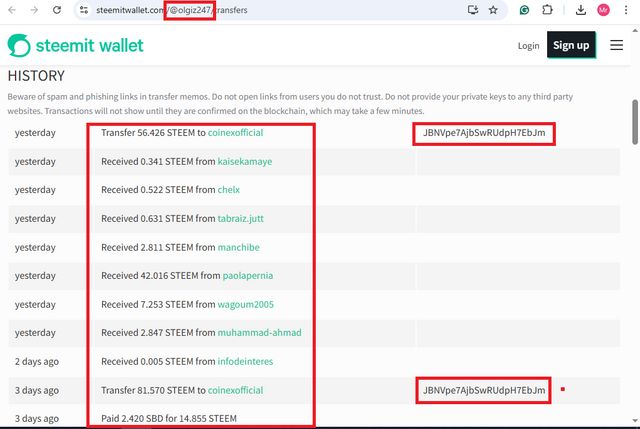Open the extensions puzzle icon
The height and width of the screenshot is (429, 640).
click(x=547, y=10)
